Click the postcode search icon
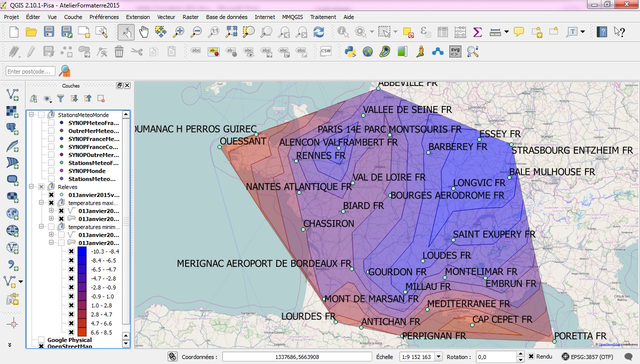The height and width of the screenshot is (364, 640). [x=65, y=71]
